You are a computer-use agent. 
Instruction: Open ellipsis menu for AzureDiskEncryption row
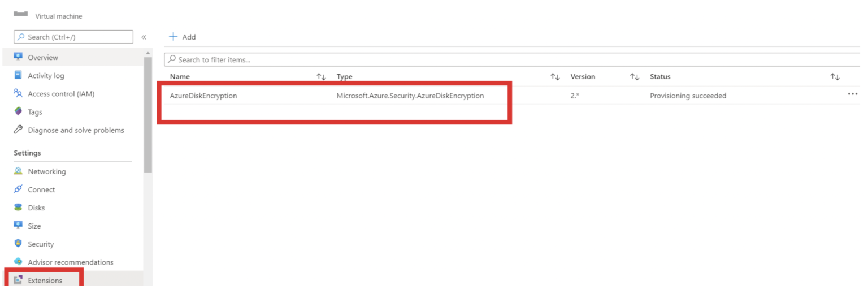(x=852, y=94)
